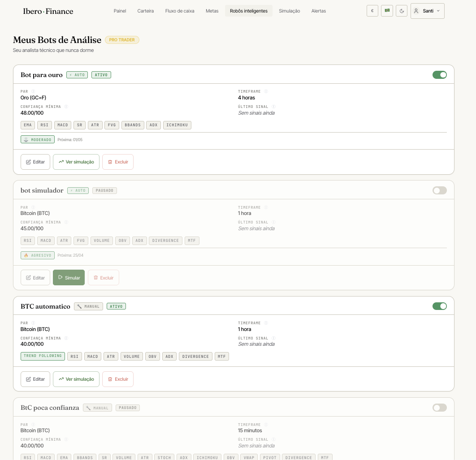The width and height of the screenshot is (476, 460).
Task: Click the Brazil flag language icon
Action: point(387,11)
